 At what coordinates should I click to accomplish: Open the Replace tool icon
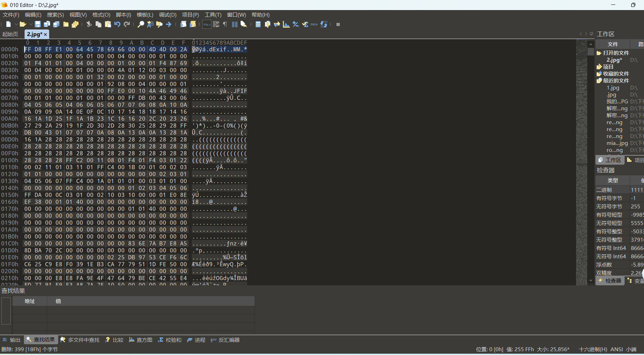click(150, 24)
